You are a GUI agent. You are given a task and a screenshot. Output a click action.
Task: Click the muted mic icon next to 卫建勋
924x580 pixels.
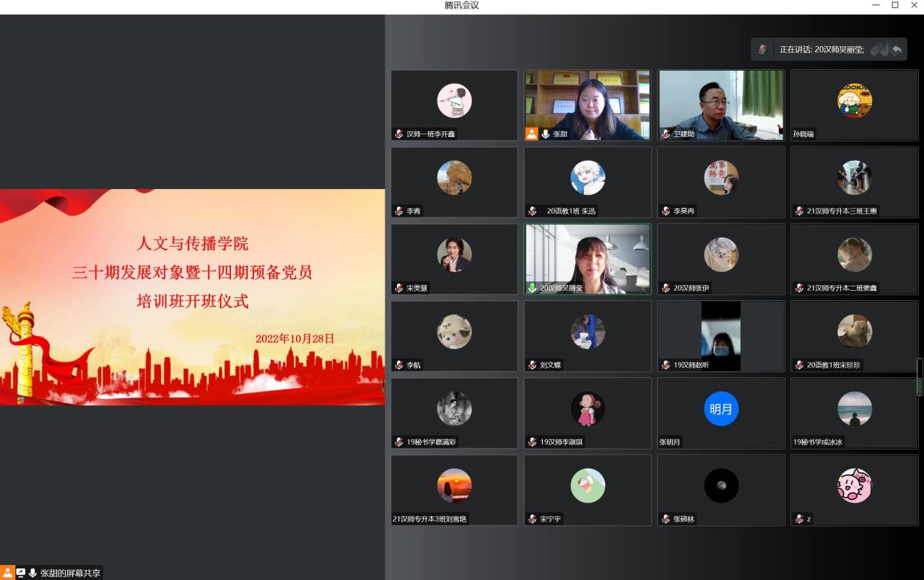click(x=666, y=134)
